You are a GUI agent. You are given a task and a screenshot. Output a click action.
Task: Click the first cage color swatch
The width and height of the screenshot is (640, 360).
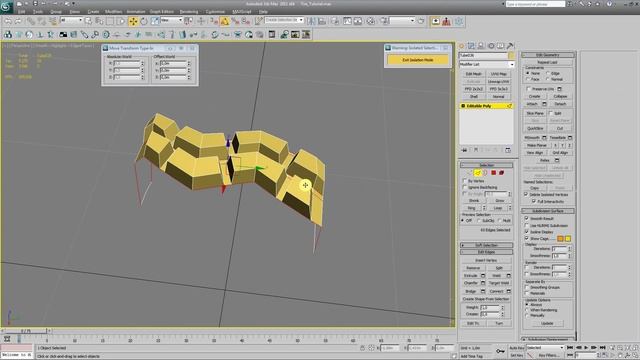[x=560, y=238]
